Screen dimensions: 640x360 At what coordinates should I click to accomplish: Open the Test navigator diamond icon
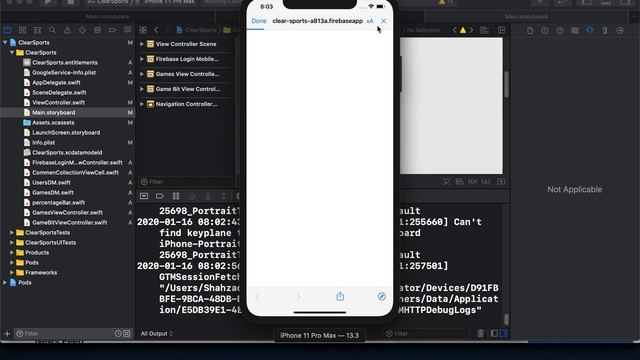[x=82, y=30]
